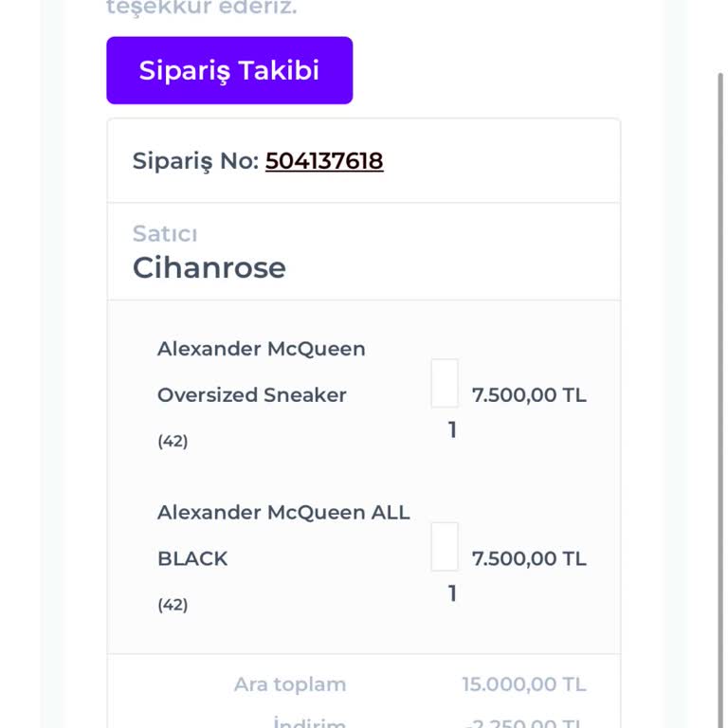Click the Oversized Sneaker product thumbnail

tap(445, 383)
